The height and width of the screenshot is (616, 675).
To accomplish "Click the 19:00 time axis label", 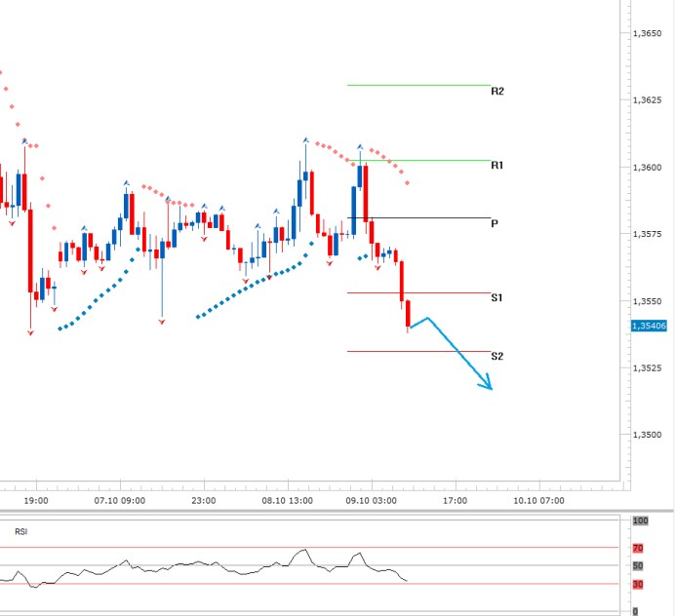I will (36, 501).
